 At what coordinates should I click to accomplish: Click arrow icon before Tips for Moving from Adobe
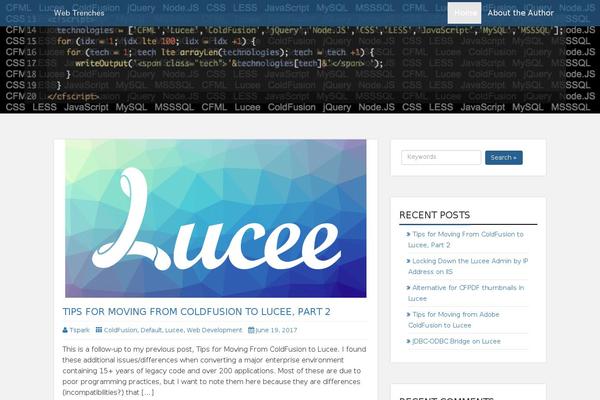pyautogui.click(x=408, y=315)
